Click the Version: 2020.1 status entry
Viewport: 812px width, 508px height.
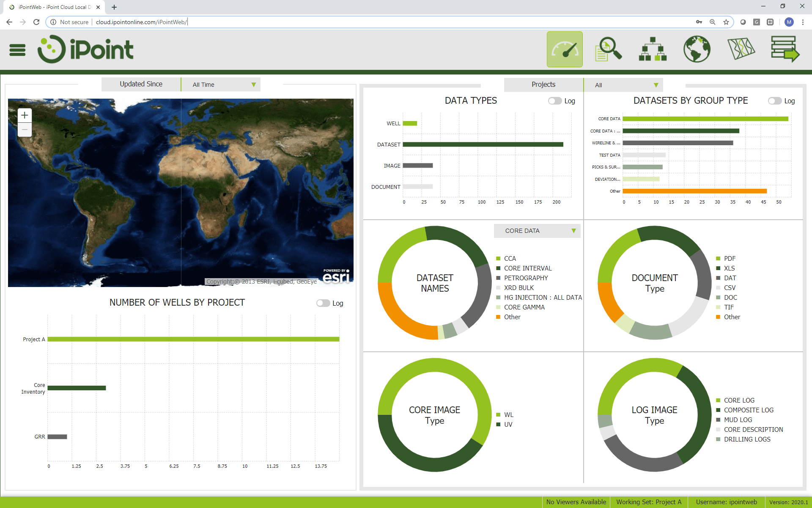coord(788,502)
